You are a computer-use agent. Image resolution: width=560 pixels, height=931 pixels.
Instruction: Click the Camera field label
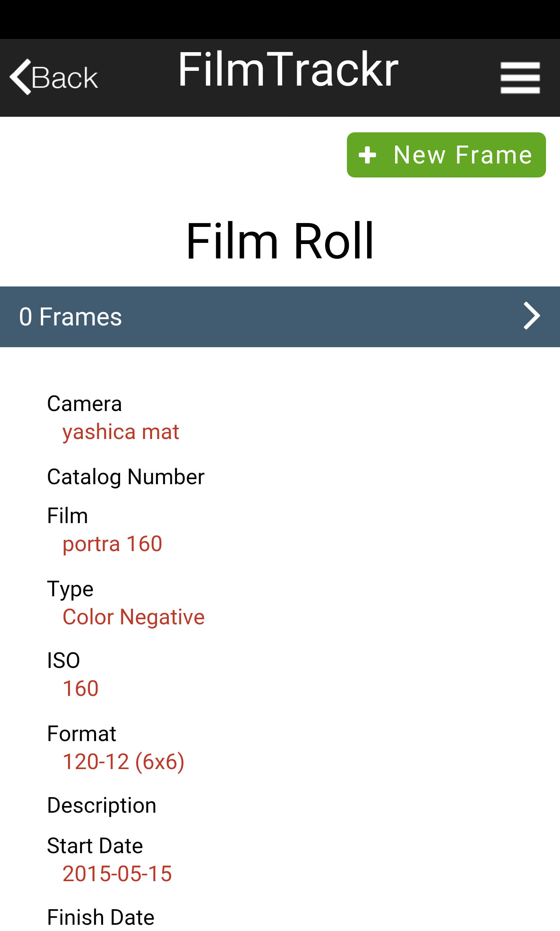84,404
